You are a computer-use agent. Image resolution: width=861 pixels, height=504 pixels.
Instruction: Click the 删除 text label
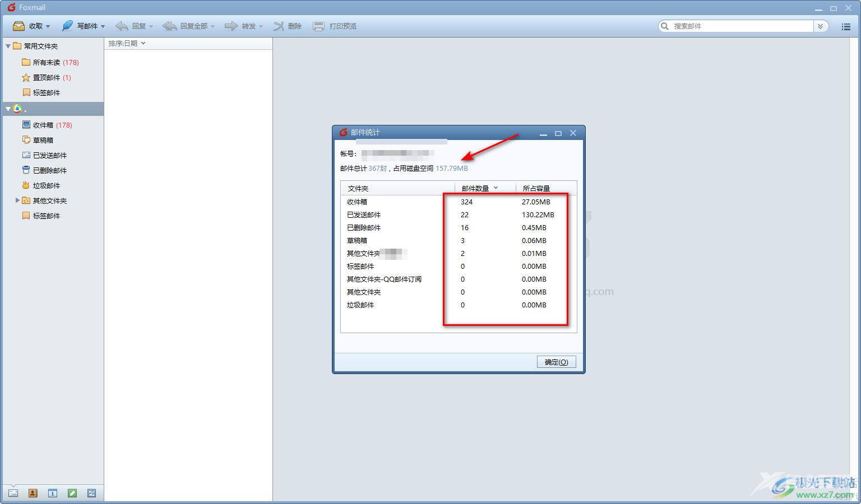click(295, 26)
